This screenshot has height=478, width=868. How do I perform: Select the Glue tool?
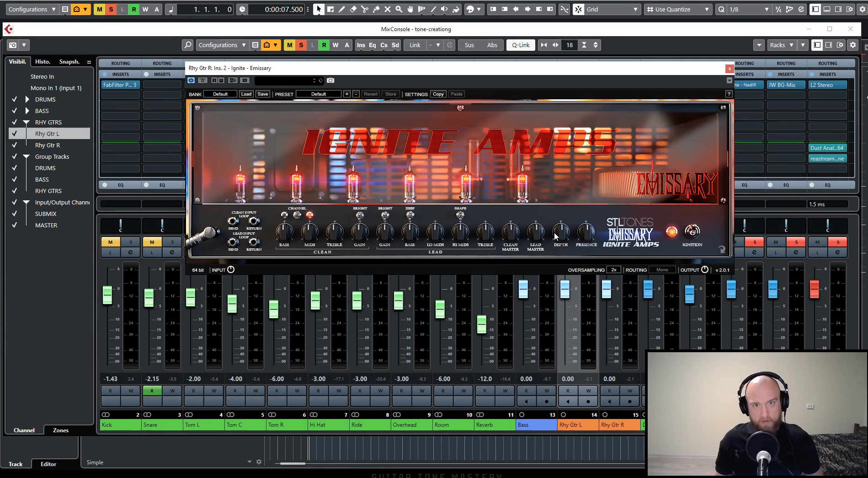tap(376, 9)
